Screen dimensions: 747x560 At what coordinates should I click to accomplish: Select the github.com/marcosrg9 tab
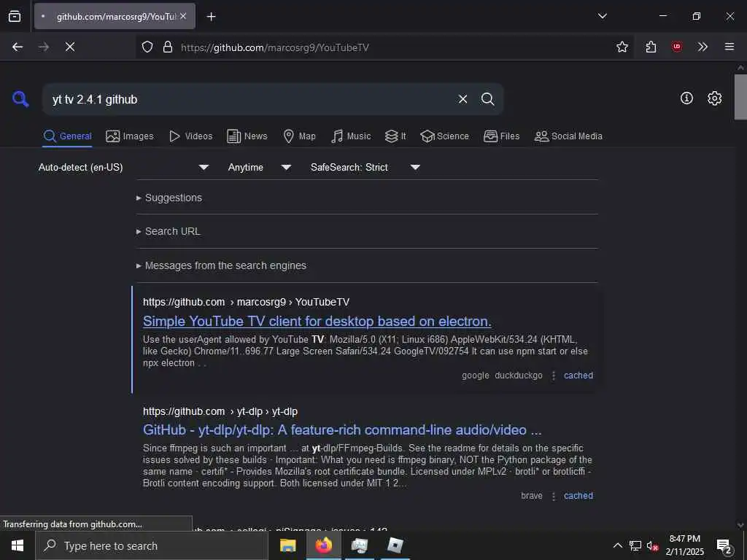click(115, 16)
